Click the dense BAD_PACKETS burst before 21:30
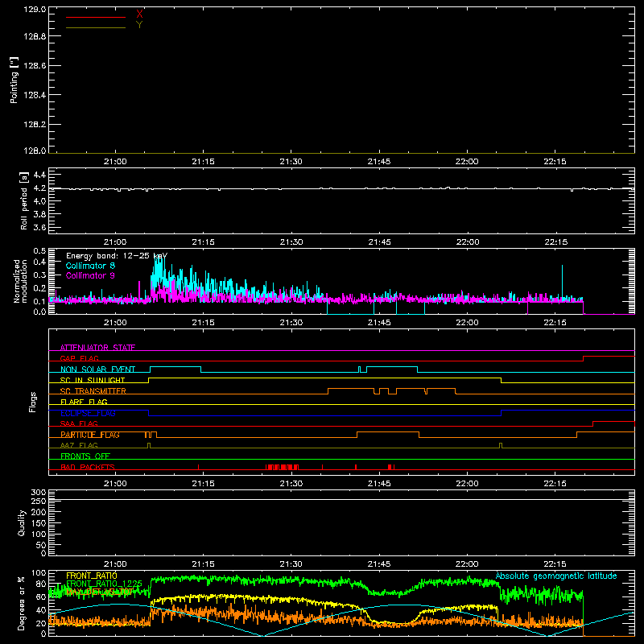This screenshot has width=644, height=644. (283, 467)
